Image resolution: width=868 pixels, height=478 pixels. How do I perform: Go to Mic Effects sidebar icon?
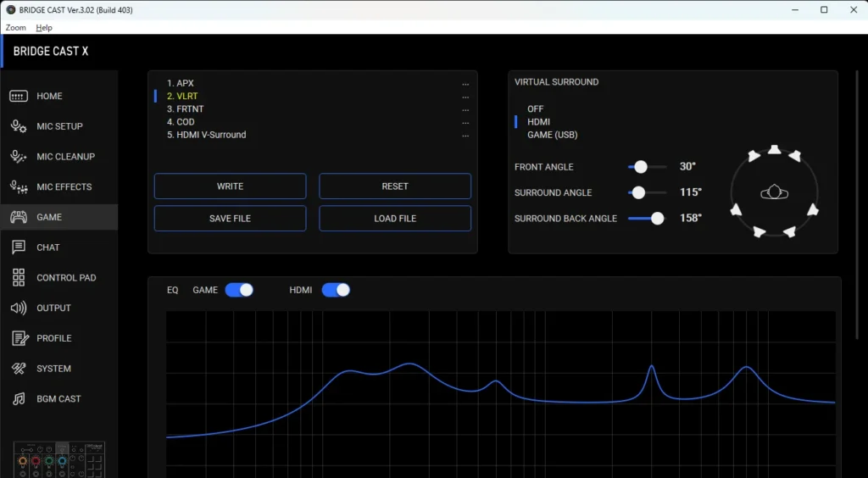pyautogui.click(x=19, y=187)
